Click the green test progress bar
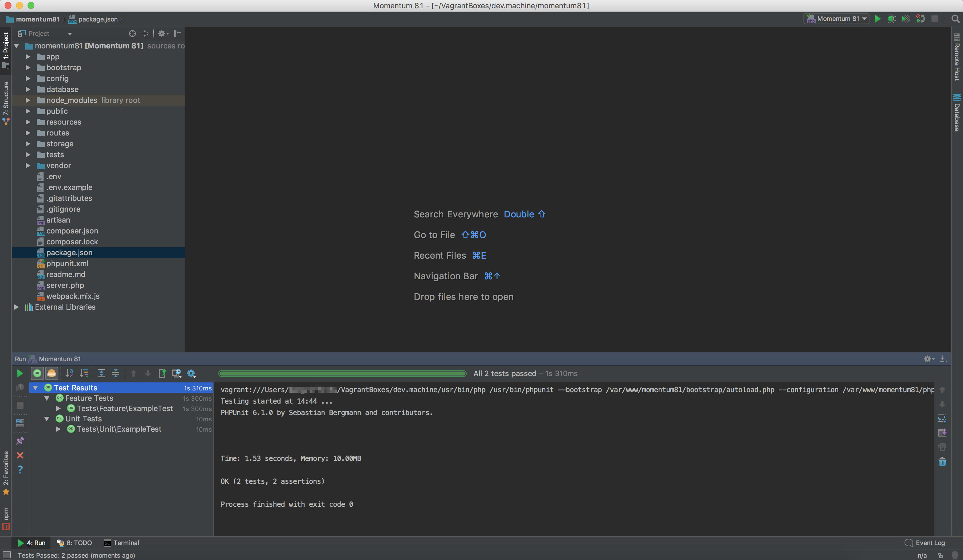 (342, 373)
